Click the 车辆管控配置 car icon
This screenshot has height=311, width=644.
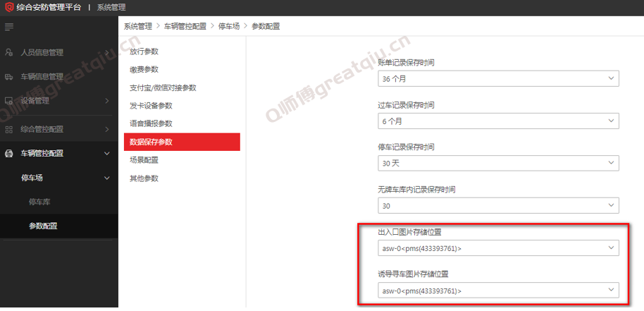click(8, 154)
